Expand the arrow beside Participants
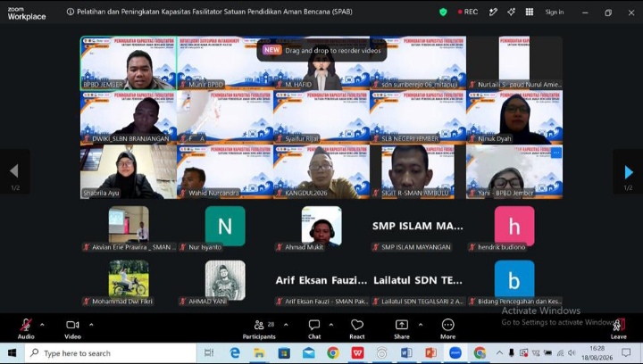The image size is (643, 364). coord(286,325)
